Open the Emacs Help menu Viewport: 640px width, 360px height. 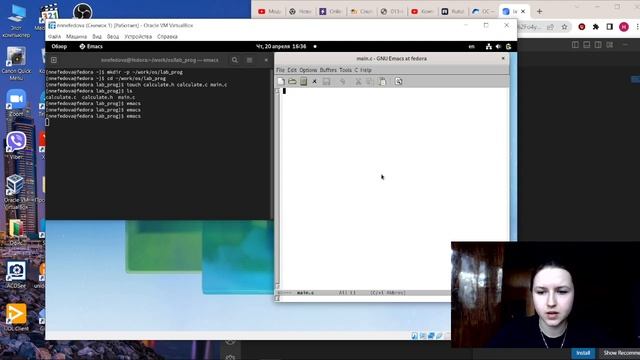pyautogui.click(x=366, y=70)
